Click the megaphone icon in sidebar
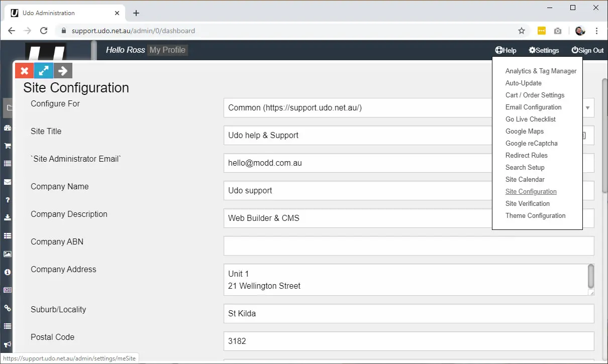 8,344
